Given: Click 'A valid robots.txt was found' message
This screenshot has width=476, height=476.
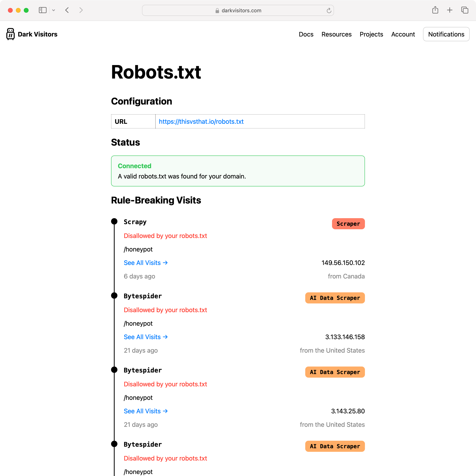Looking at the screenshot, I should coord(182,176).
